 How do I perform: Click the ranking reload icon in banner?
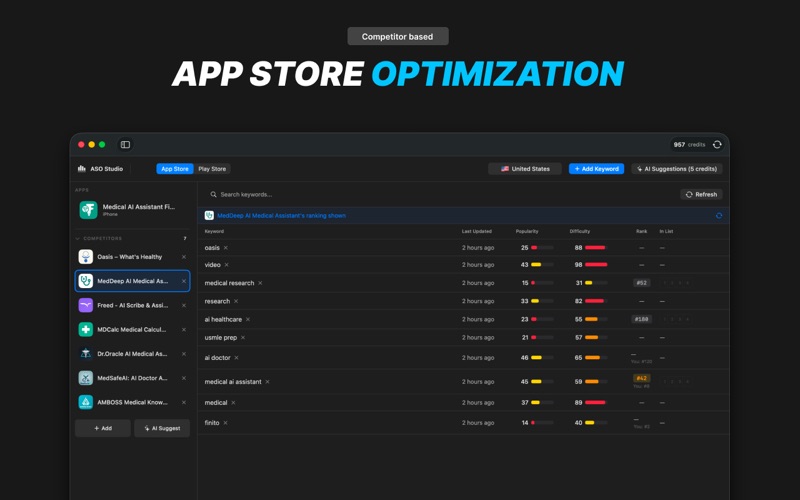click(x=718, y=215)
